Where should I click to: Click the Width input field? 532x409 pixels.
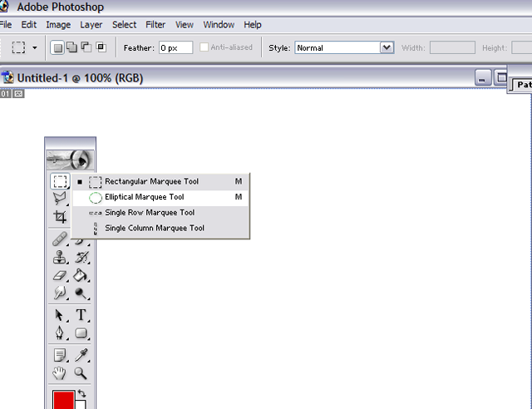click(452, 47)
